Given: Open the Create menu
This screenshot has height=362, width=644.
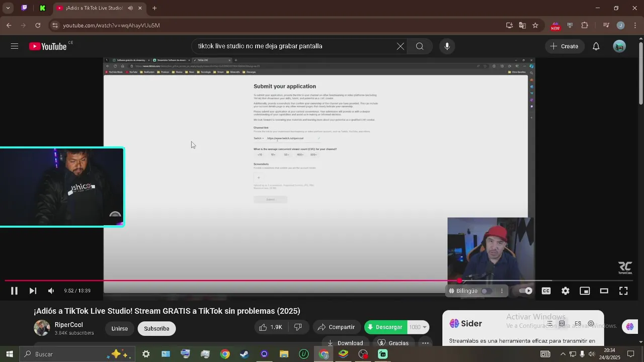Looking at the screenshot, I should coord(565,46).
